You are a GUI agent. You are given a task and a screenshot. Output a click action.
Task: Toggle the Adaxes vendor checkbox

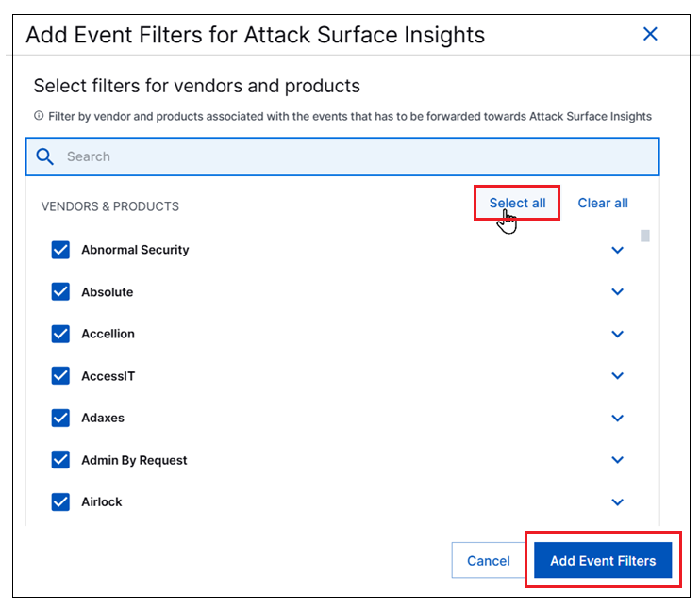tap(60, 418)
